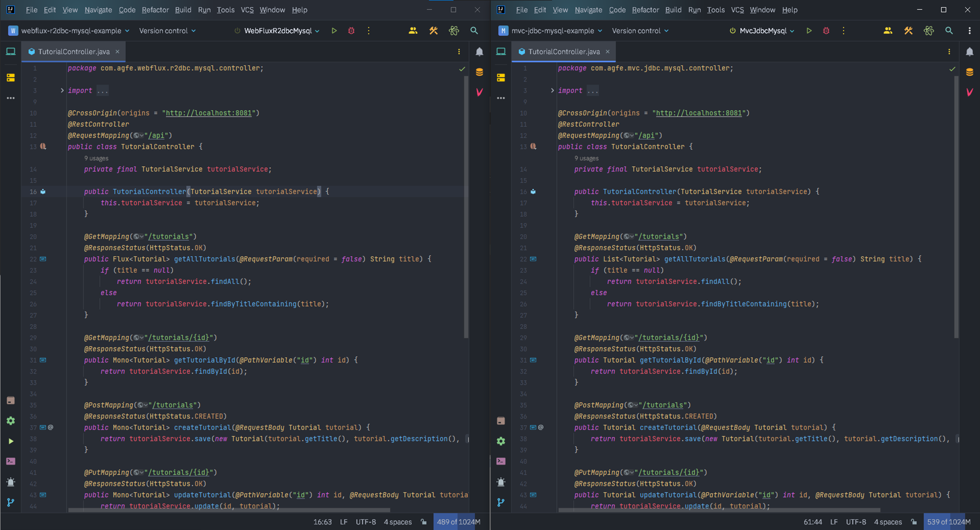Open Notifications bell in the left window
This screenshot has width=980, height=530.
[479, 52]
